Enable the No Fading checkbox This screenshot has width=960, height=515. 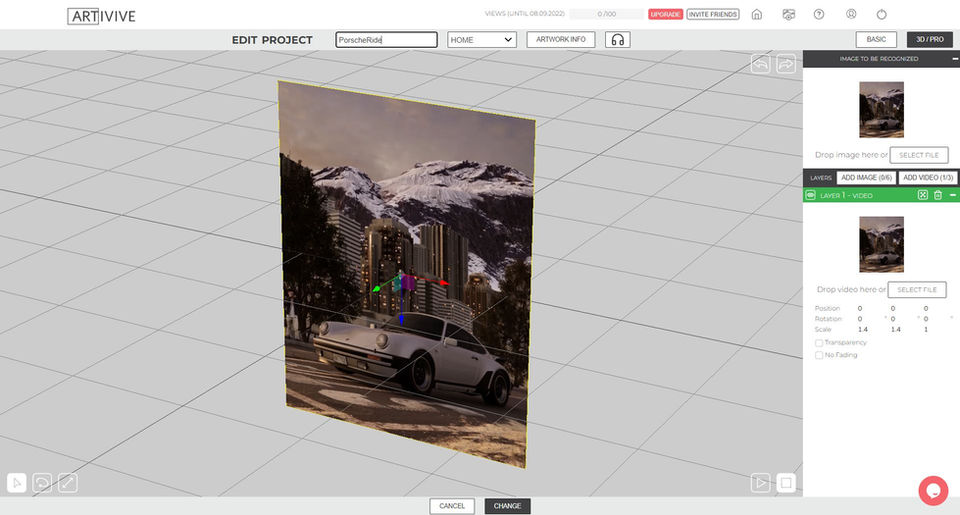click(819, 355)
